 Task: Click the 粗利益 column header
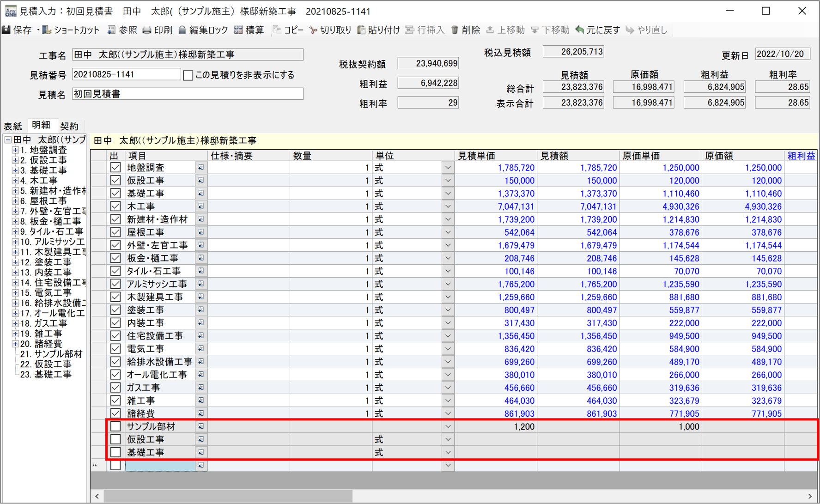[x=801, y=156]
